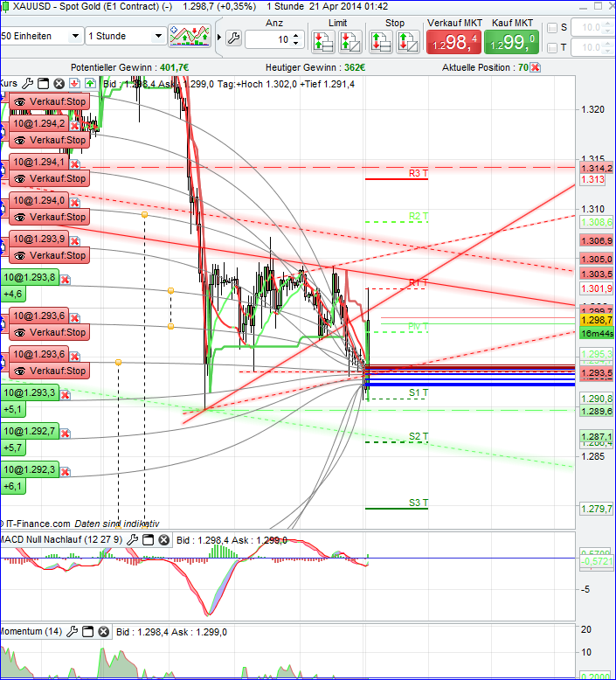Click the Limit order icon with horizontal lines
The image size is (616, 680).
tap(323, 42)
